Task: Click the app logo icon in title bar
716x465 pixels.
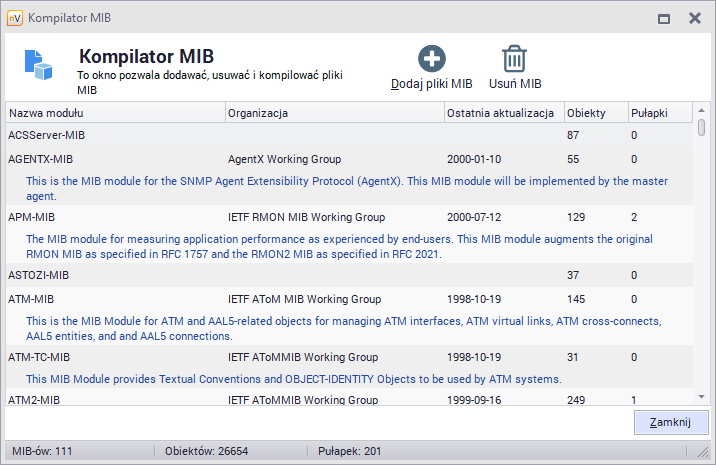Action: click(14, 18)
